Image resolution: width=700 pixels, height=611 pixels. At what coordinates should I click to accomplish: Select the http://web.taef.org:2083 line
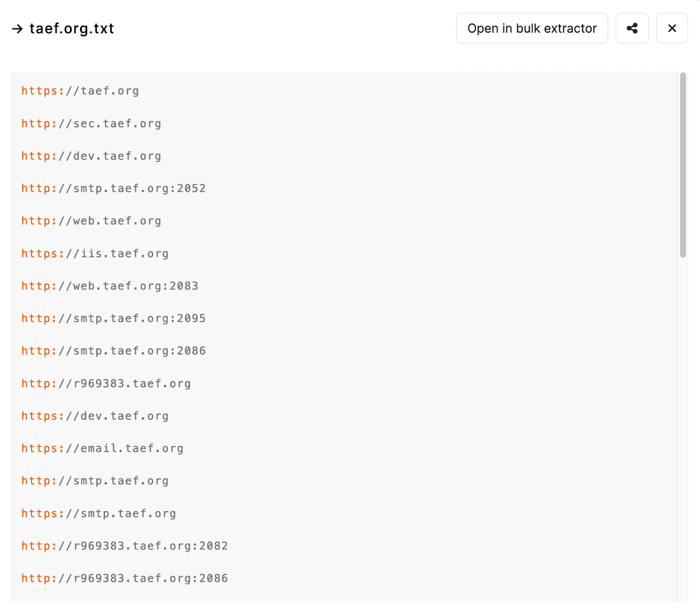(110, 286)
